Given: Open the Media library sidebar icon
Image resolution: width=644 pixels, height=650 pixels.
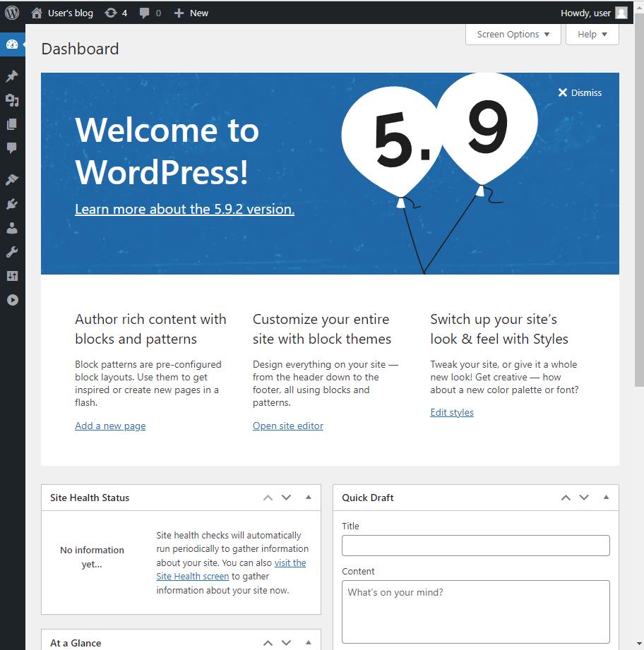Looking at the screenshot, I should 12,100.
